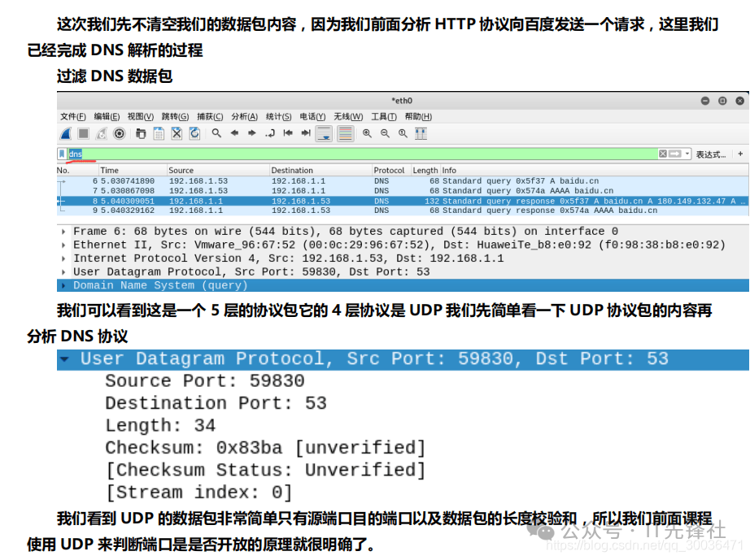Click the filter bookmark icon
Viewport: 750px width, 560px height.
point(62,154)
